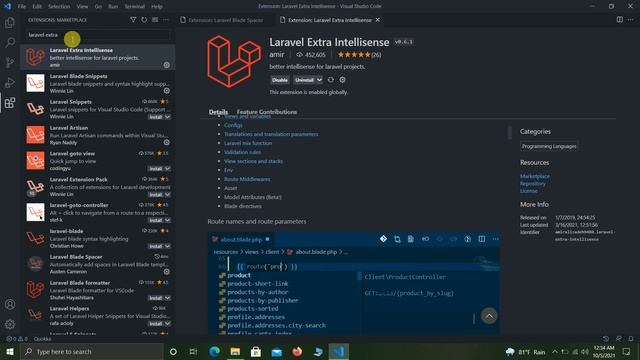The image size is (640, 360).
Task: Open weather widget showing 81°F Rain
Action: (526, 352)
